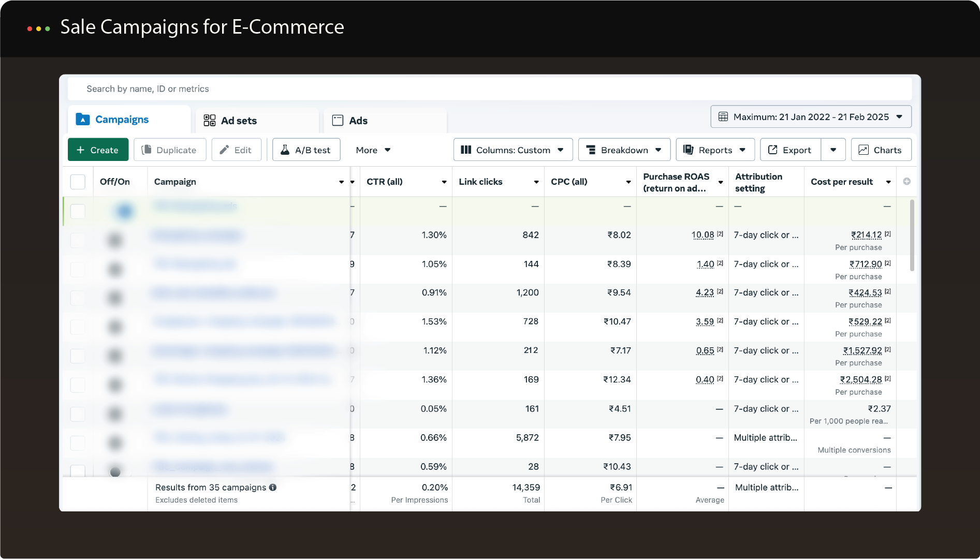Open Cost per result column sort arrow
Screen dimensions: 980x559
click(x=888, y=182)
